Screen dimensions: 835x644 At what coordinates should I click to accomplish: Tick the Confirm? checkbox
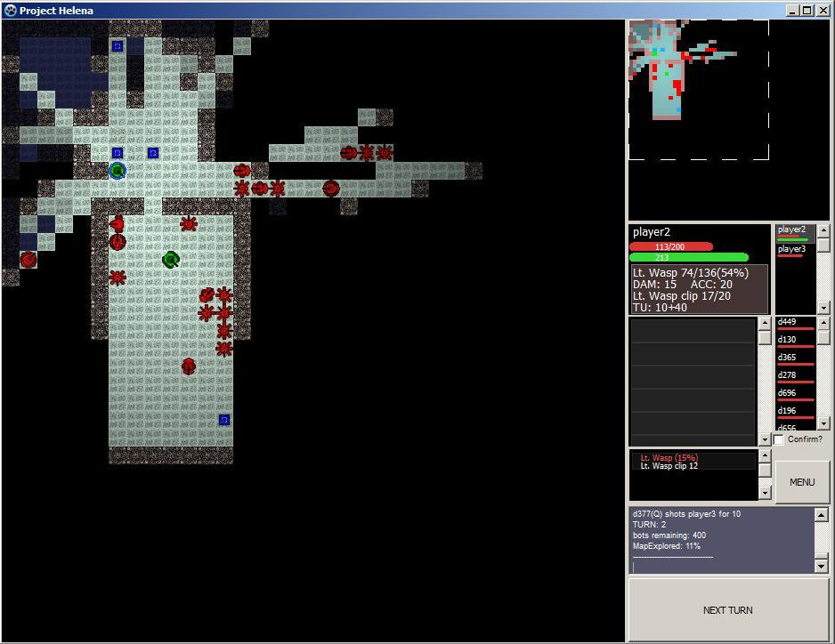click(x=779, y=439)
